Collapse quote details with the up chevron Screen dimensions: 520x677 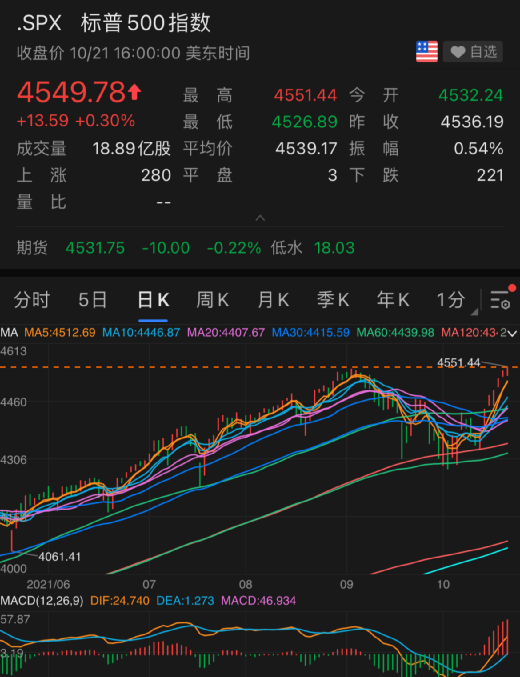point(260,218)
